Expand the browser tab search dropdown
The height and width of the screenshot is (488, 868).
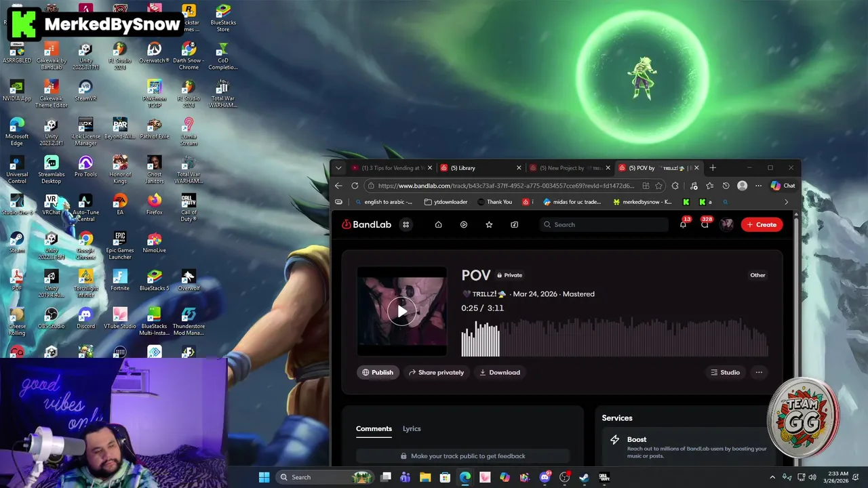(x=338, y=168)
